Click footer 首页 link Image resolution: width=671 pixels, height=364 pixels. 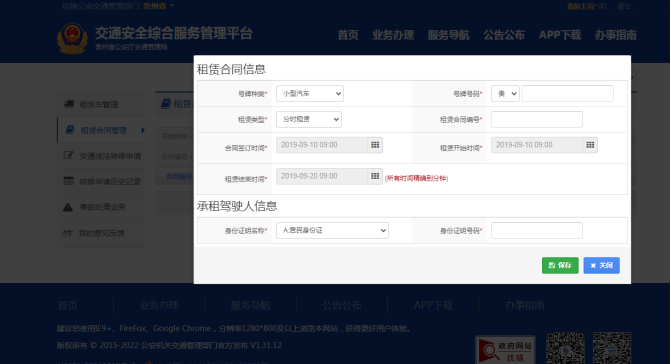[x=68, y=305]
